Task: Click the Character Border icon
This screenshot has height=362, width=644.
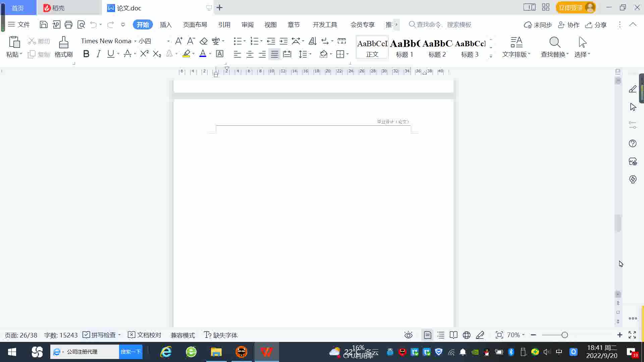Action: point(220,54)
